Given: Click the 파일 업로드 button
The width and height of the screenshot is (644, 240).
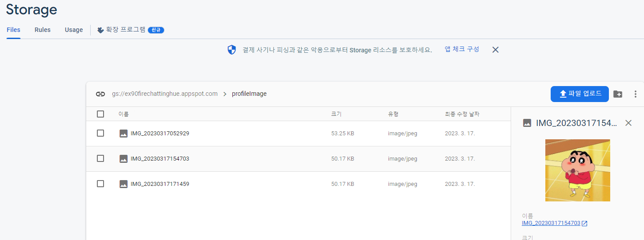Looking at the screenshot, I should point(580,94).
